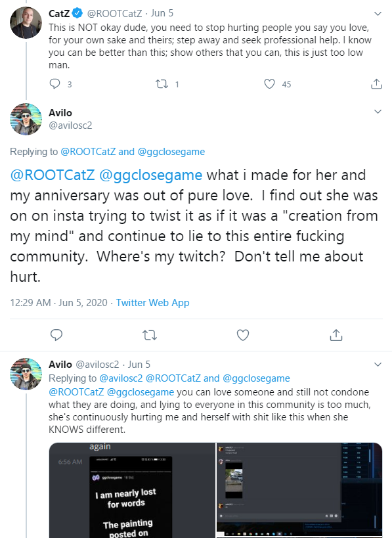Open CatZ's profile picture
The width and height of the screenshot is (392, 538).
click(x=26, y=22)
